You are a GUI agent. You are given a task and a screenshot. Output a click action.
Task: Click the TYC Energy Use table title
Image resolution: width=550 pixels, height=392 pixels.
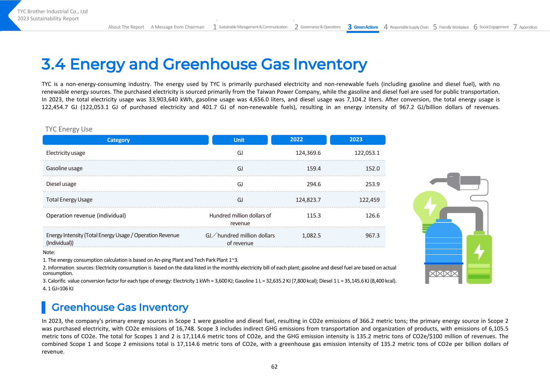pos(69,129)
